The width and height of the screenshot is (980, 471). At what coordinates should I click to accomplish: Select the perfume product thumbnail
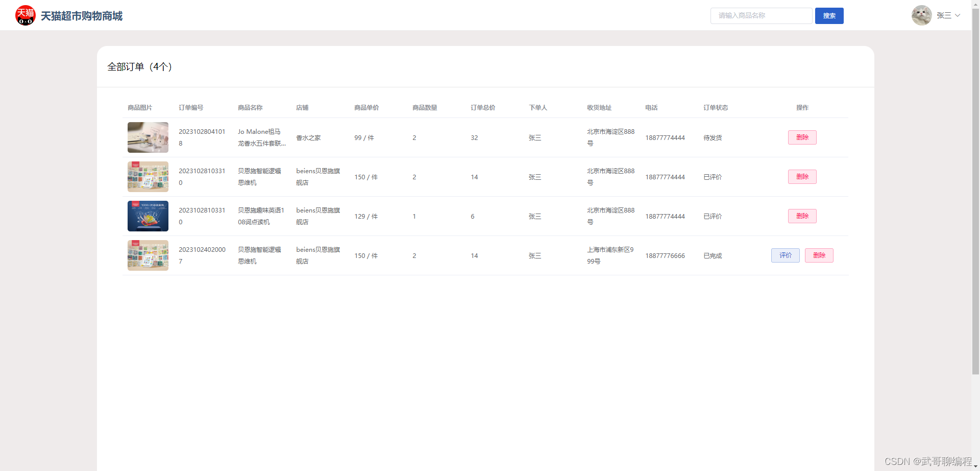pyautogui.click(x=148, y=137)
